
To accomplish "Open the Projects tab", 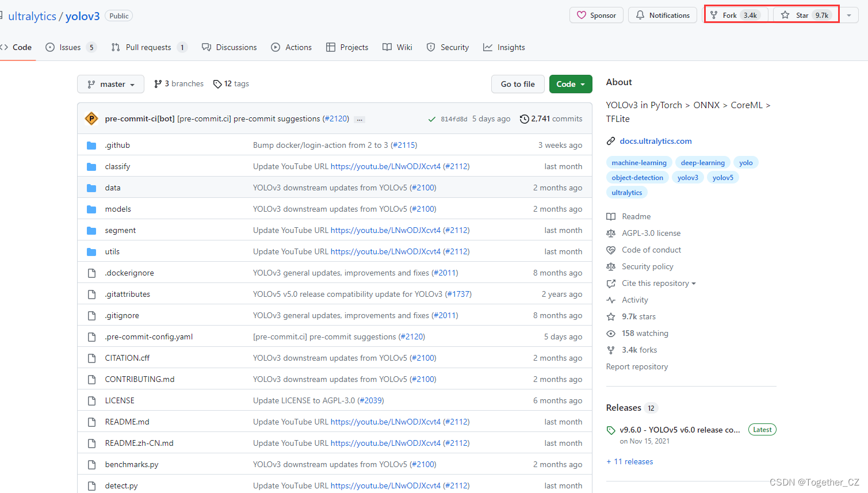I will 347,47.
